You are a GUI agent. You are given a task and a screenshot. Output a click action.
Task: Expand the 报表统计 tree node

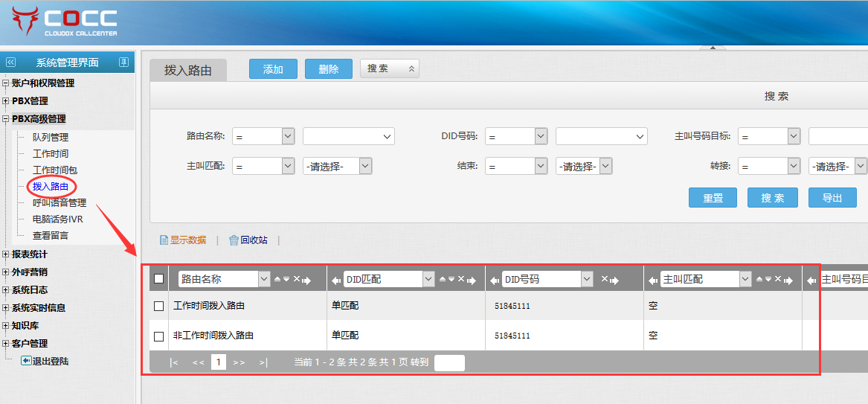tap(6, 254)
